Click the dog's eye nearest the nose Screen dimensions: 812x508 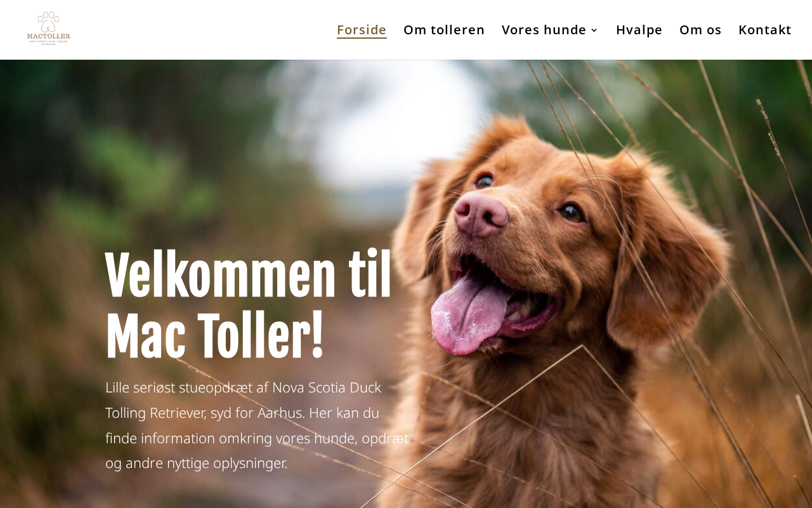pos(484,182)
